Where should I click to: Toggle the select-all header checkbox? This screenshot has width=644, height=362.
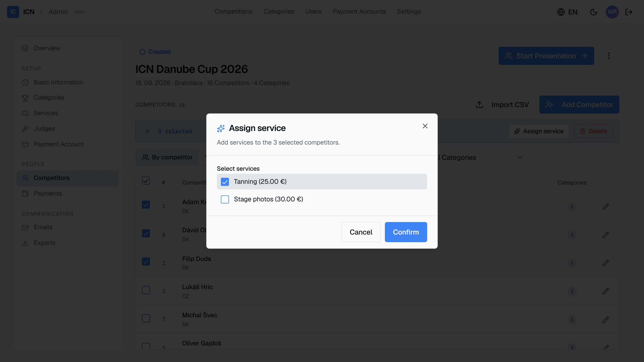click(x=146, y=180)
